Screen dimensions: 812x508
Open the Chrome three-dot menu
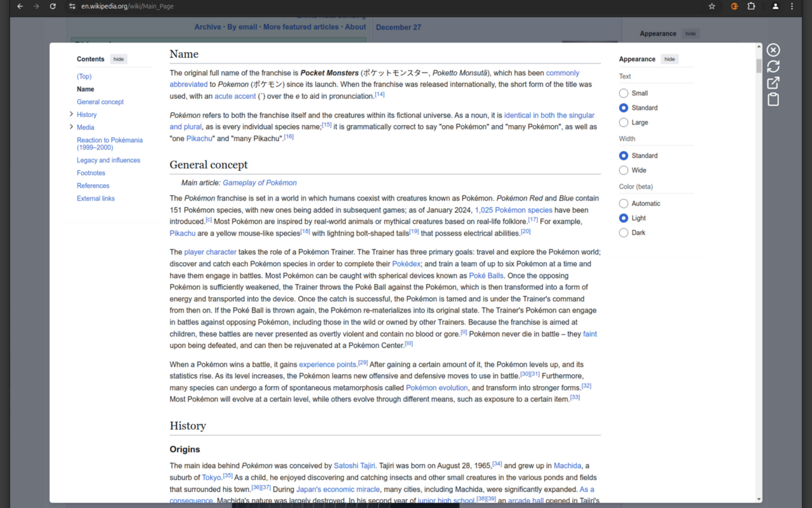pyautogui.click(x=792, y=6)
